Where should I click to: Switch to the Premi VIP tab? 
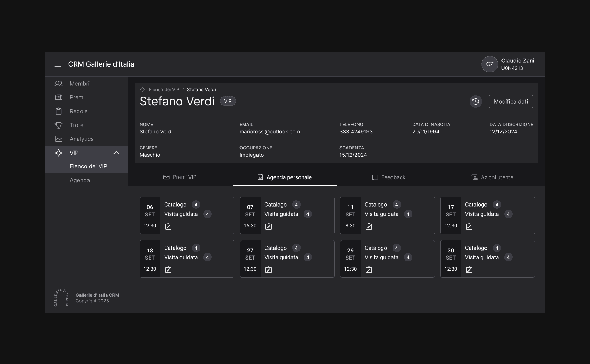point(180,177)
